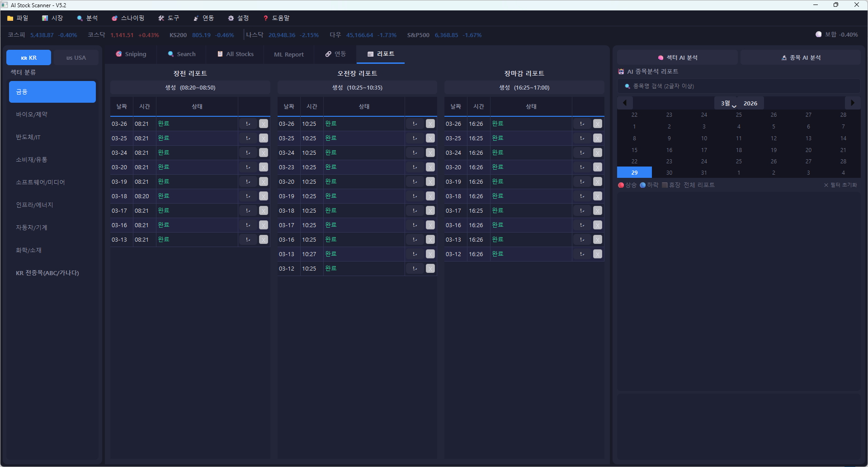Open the 03-25 10:25 morning report
This screenshot has height=467, width=868.
coord(415,138)
